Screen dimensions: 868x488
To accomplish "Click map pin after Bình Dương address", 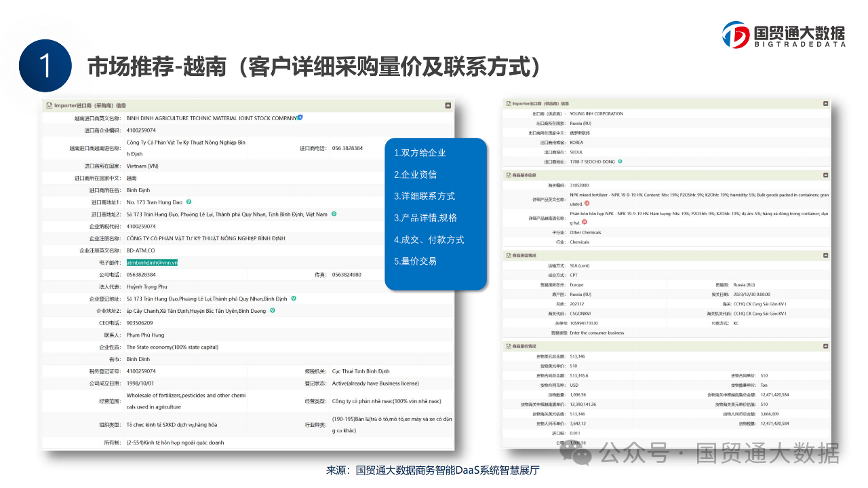I will 272,311.
